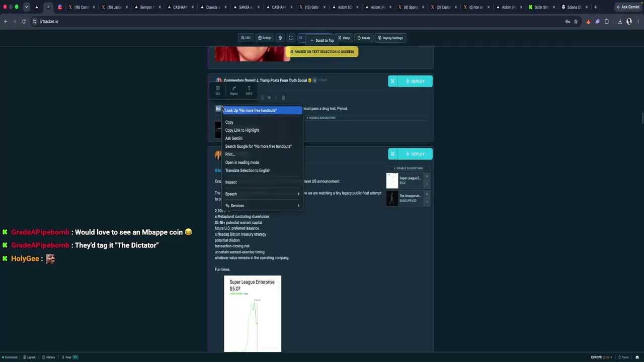Go back to the previous page
The image size is (644, 362).
[x=6, y=22]
